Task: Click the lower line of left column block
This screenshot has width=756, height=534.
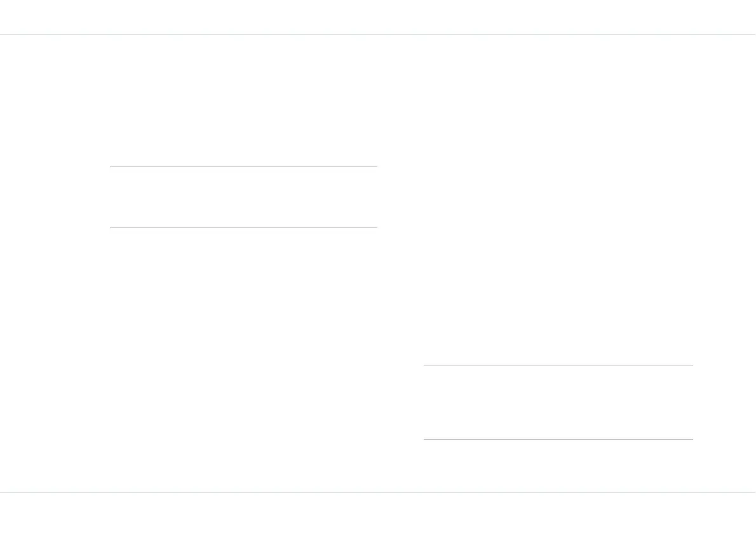Action: tap(243, 227)
